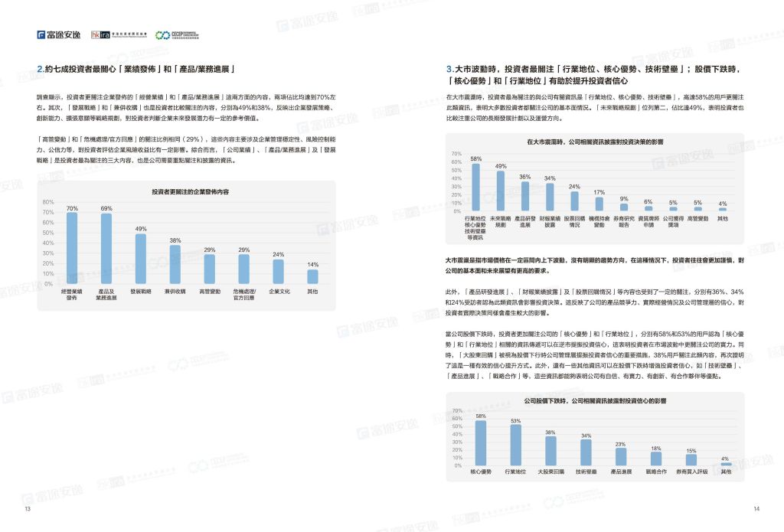
Task: Click the 股票回購情況 bar in the 大市震盪 chart
Action: tap(574, 201)
